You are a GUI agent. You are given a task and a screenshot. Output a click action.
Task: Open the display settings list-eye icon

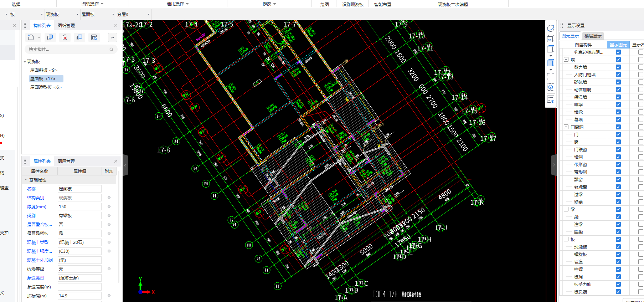click(x=551, y=99)
